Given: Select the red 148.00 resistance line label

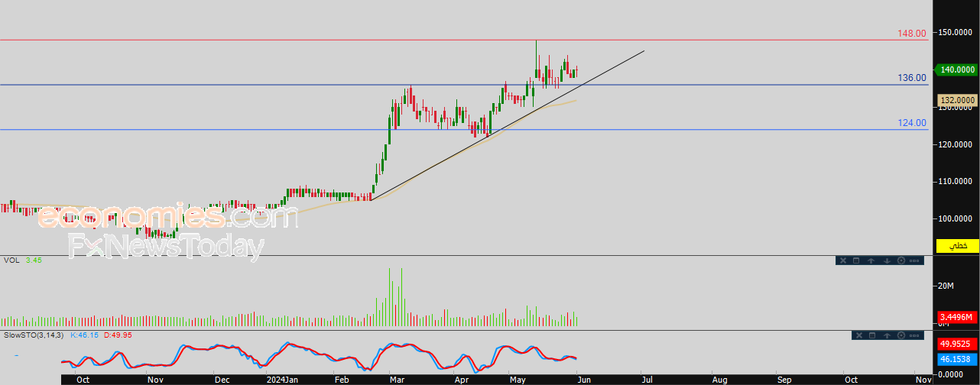Looking at the screenshot, I should point(912,34).
